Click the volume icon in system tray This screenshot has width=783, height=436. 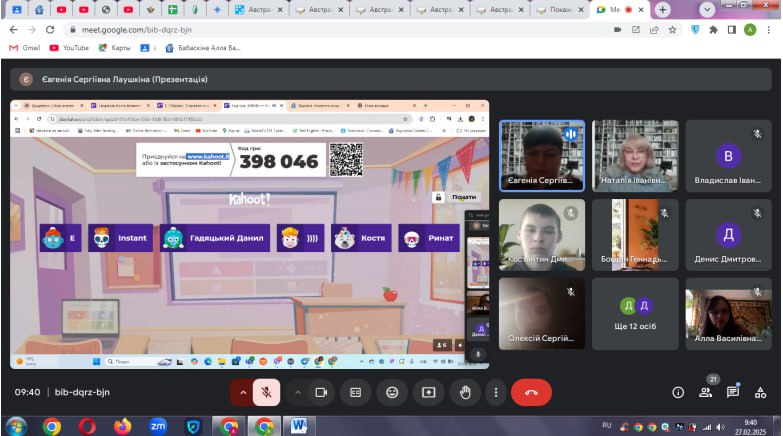(x=720, y=427)
